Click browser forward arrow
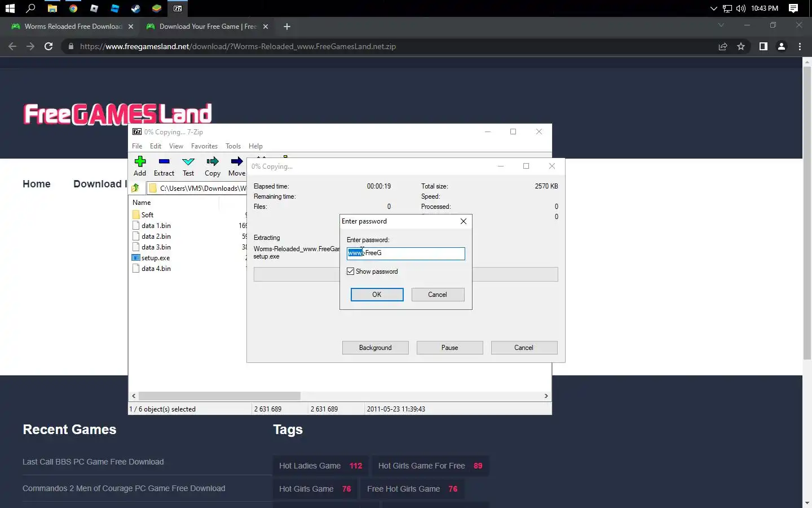 point(30,46)
